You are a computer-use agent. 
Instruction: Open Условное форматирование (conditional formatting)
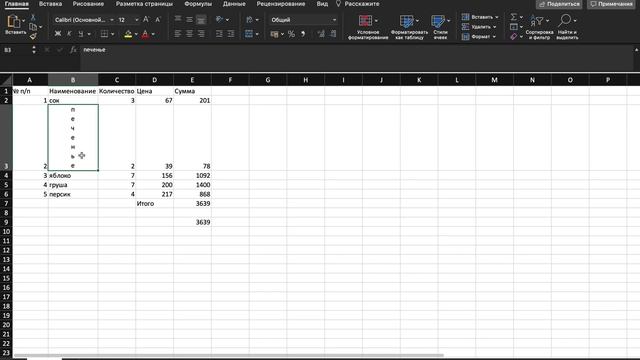click(368, 27)
